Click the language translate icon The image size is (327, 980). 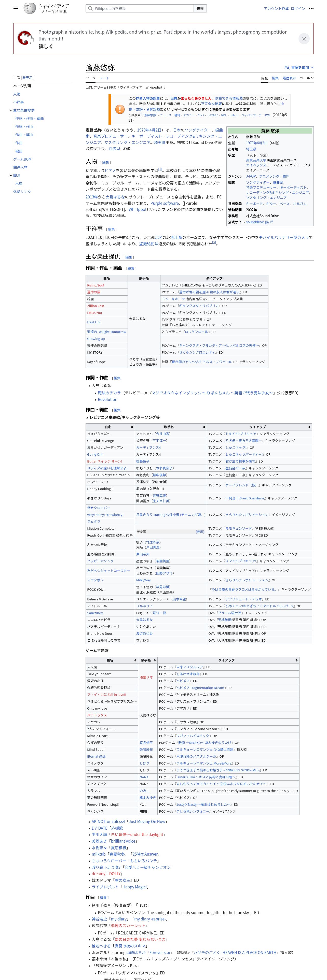click(287, 67)
